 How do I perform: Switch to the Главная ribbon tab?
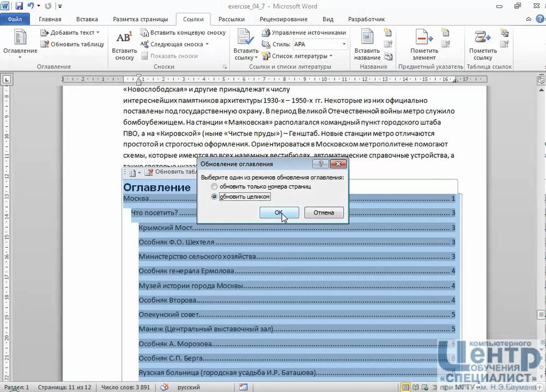click(50, 19)
